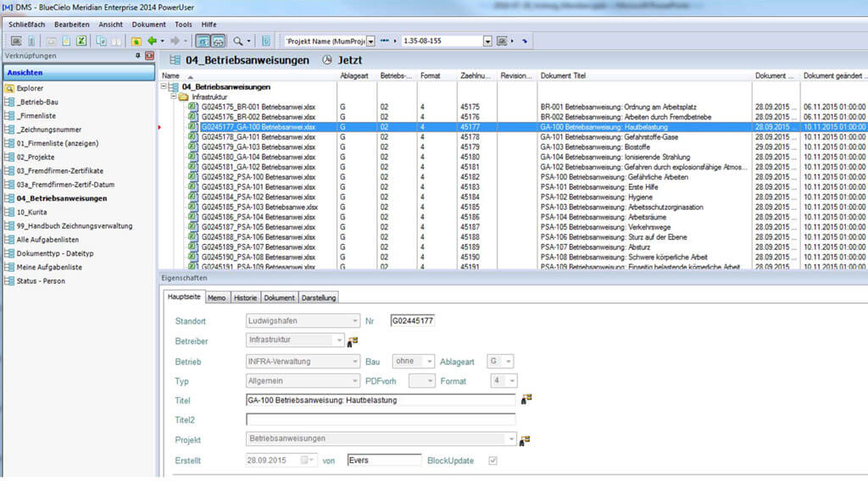Expand the Projekt Name combo box in toolbar
Image resolution: width=868 pixels, height=481 pixels.
371,41
